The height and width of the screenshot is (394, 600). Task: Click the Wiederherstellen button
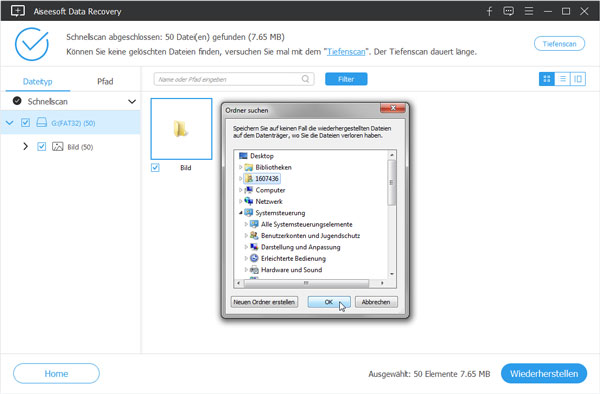[544, 373]
